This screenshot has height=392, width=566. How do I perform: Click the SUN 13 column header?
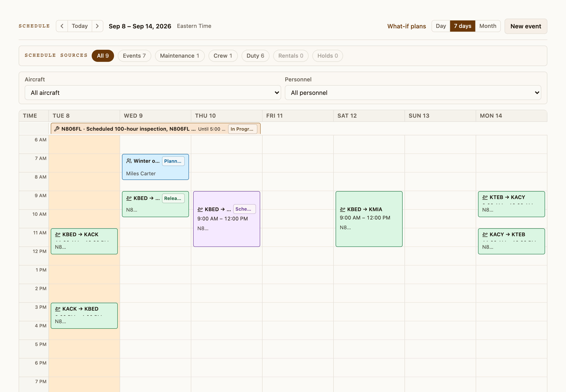(x=440, y=116)
